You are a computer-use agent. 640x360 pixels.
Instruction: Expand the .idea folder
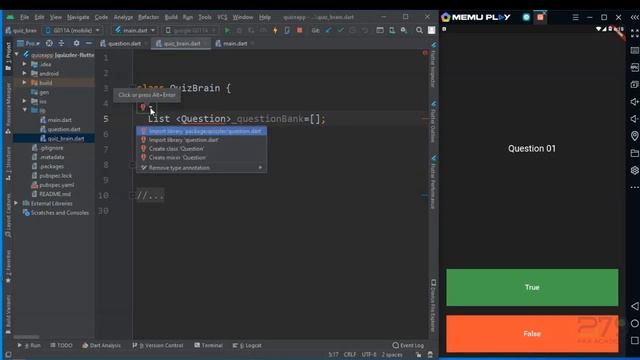pos(24,64)
